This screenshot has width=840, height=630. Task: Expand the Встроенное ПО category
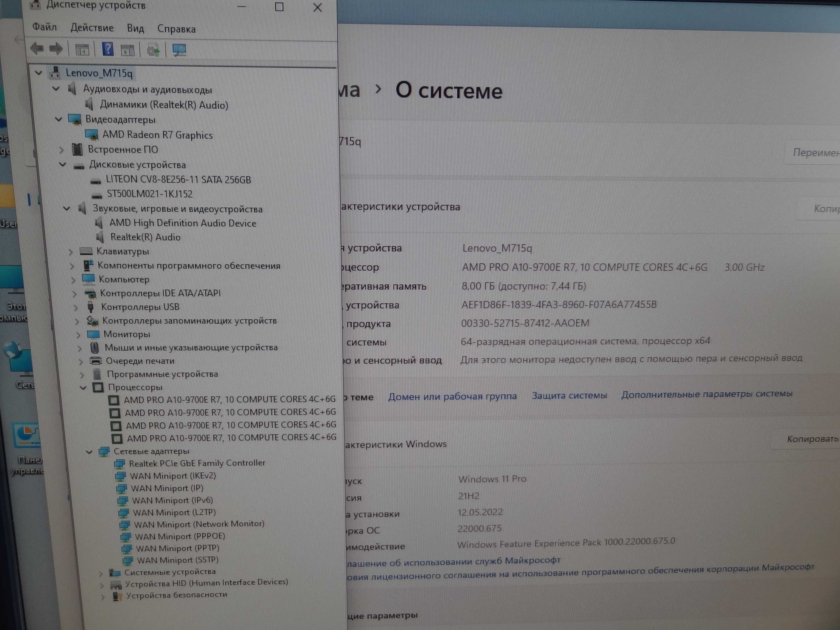point(61,150)
